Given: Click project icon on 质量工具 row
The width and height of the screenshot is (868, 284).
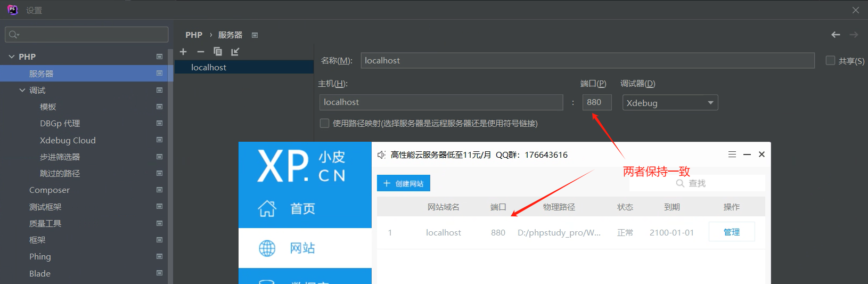Looking at the screenshot, I should (159, 223).
